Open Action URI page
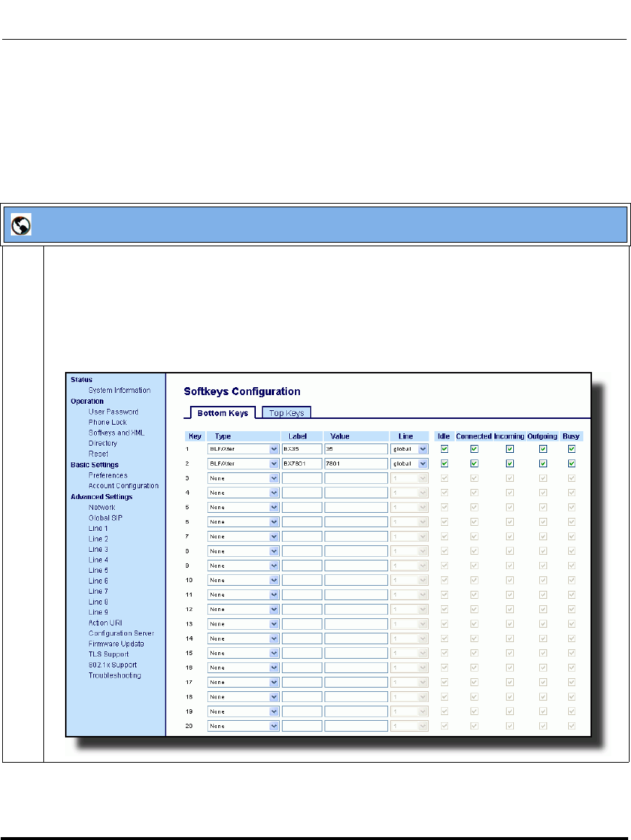The height and width of the screenshot is (840, 631). tap(105, 623)
